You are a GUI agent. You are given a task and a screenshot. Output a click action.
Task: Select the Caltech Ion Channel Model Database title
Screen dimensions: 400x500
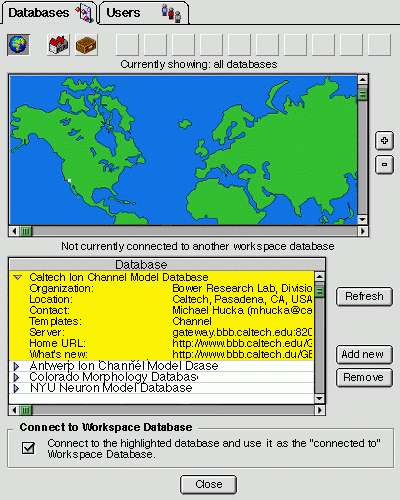(119, 277)
